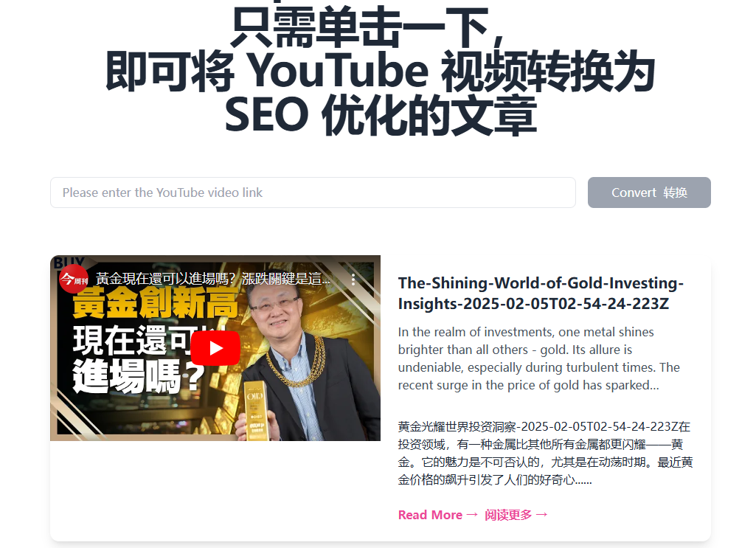This screenshot has width=756, height=548.
Task: Click the Chinese article excerpt paragraph
Action: 545,453
